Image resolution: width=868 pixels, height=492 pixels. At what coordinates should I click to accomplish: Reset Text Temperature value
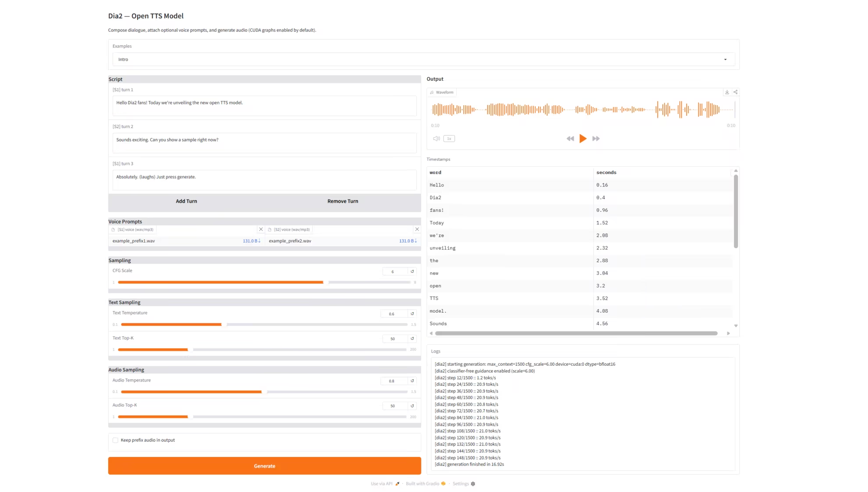(412, 314)
